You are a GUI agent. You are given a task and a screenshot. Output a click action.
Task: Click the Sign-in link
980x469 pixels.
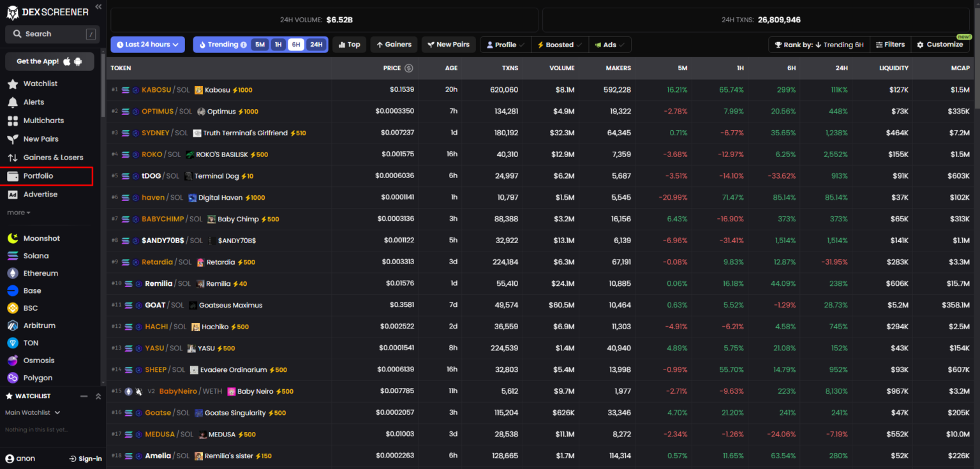[85, 458]
